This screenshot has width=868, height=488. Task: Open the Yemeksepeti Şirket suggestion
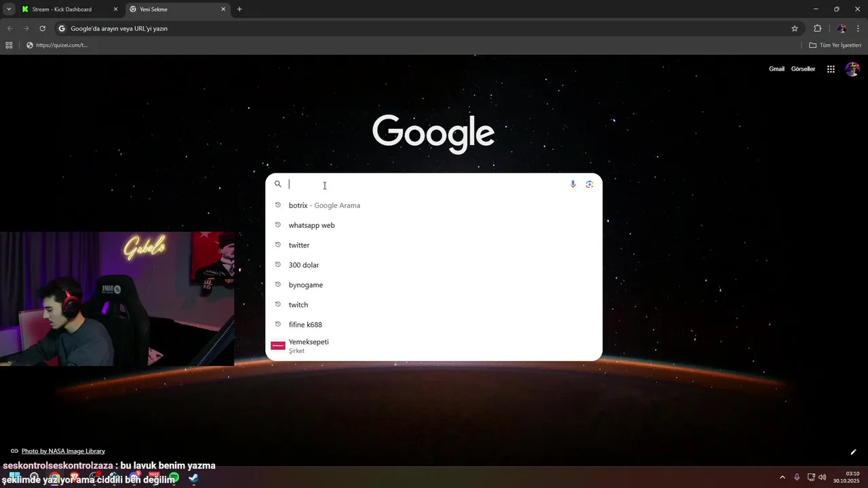pos(434,346)
